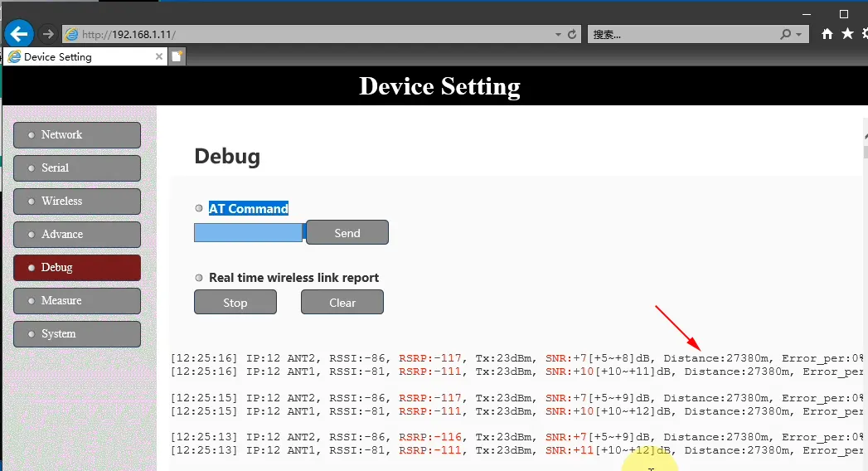Go to the Wireless menu item
The width and height of the screenshot is (868, 471).
[x=77, y=202]
